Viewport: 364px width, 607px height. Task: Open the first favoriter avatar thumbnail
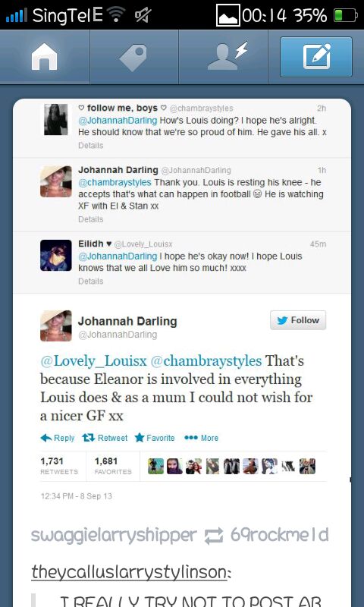(156, 466)
